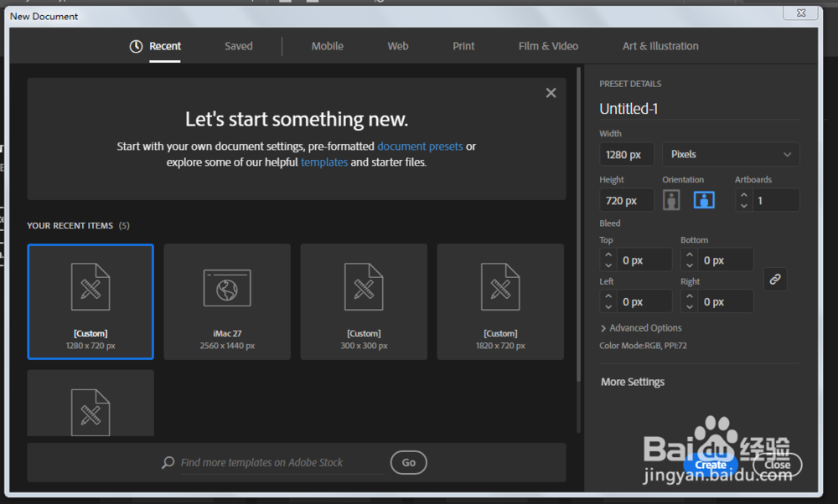
Task: Expand Advanced Options section
Action: pyautogui.click(x=641, y=328)
